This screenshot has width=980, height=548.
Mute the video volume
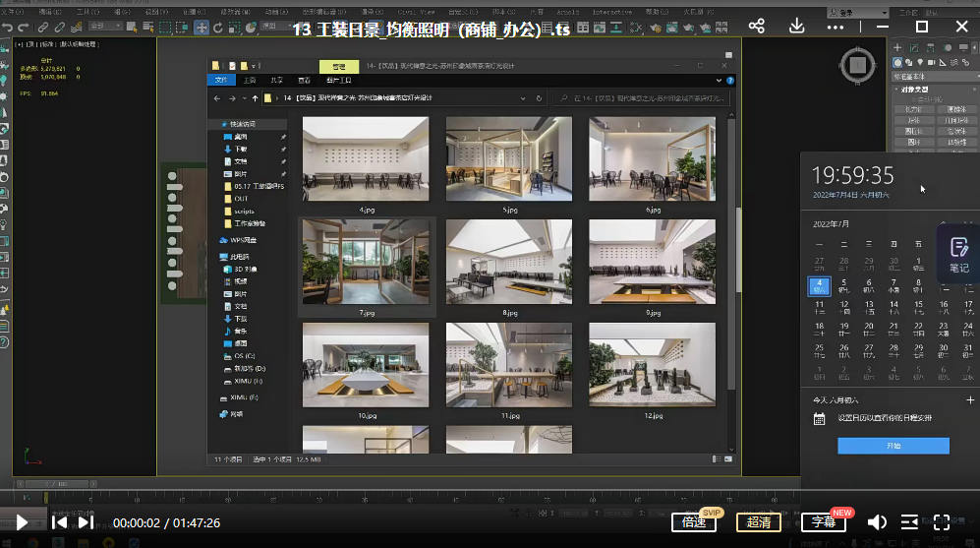click(x=877, y=522)
